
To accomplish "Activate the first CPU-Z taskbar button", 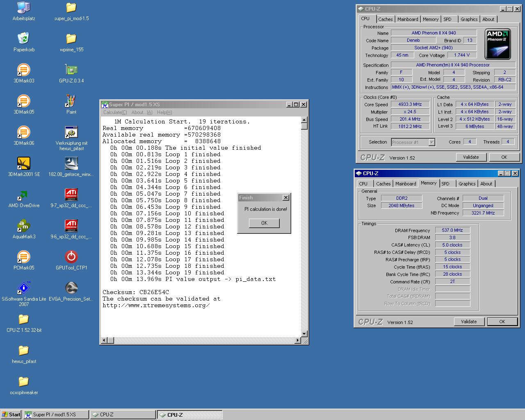I will click(x=123, y=414).
